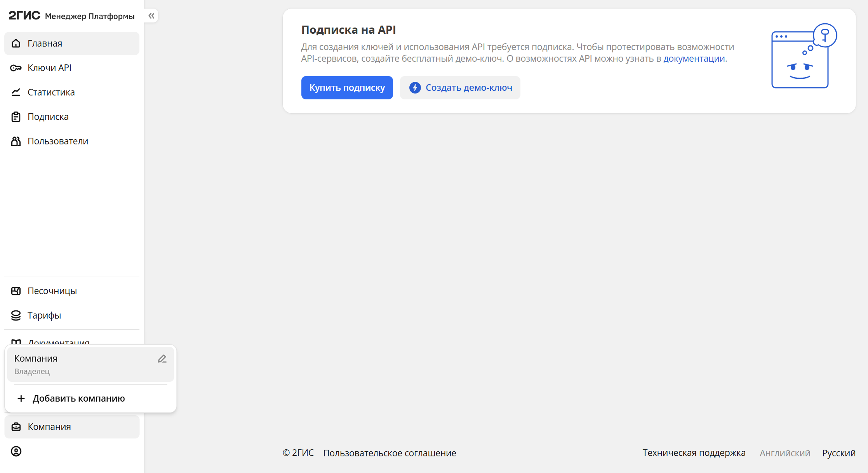Click the Песочницы sandbox icon
Viewport: 868px width, 473px height.
(16, 291)
